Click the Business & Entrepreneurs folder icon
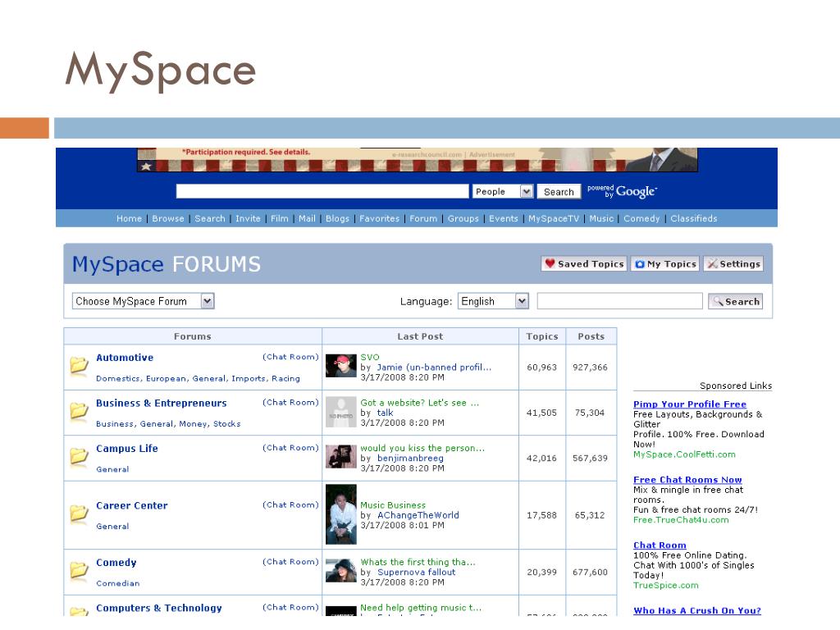 click(x=80, y=410)
